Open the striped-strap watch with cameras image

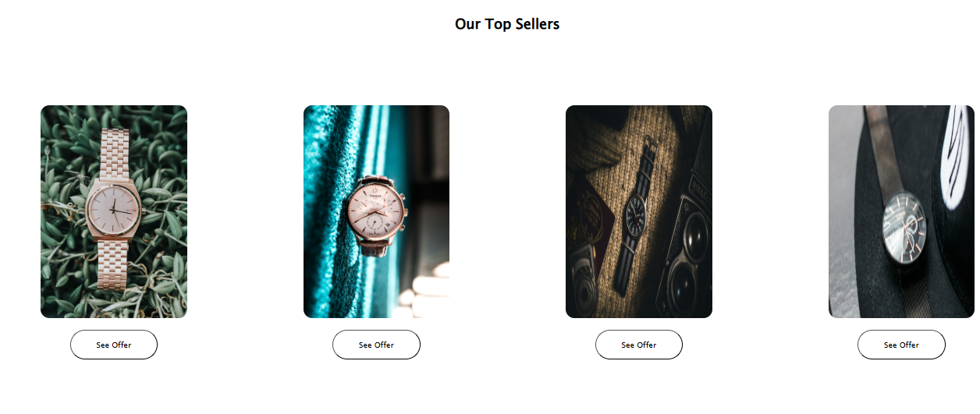[x=639, y=211]
